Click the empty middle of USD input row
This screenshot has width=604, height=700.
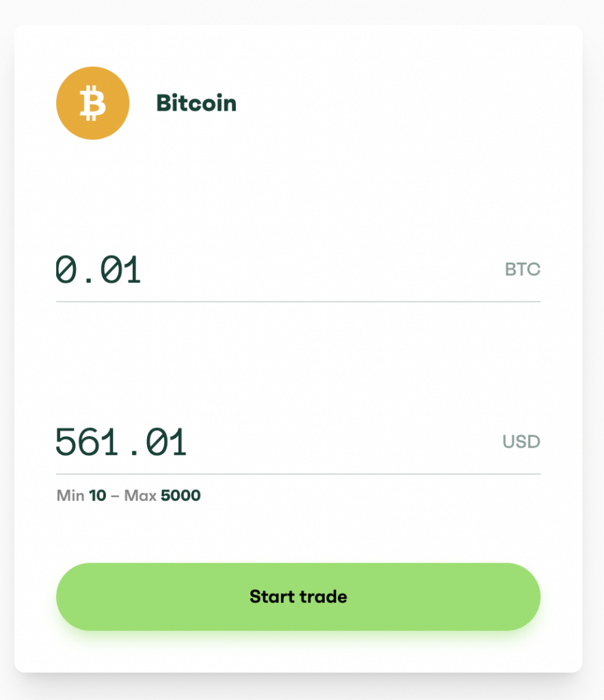344,442
